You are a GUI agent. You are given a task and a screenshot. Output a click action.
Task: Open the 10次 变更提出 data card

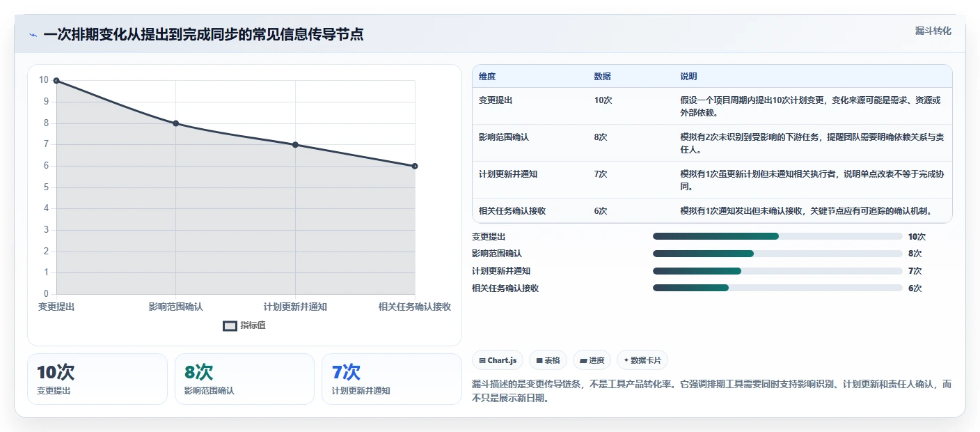(x=97, y=379)
